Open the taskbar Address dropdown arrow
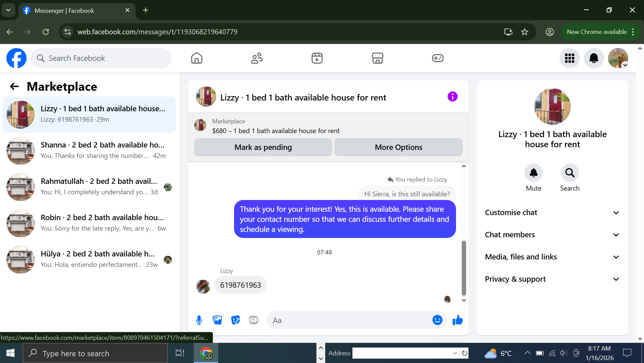 click(455, 353)
